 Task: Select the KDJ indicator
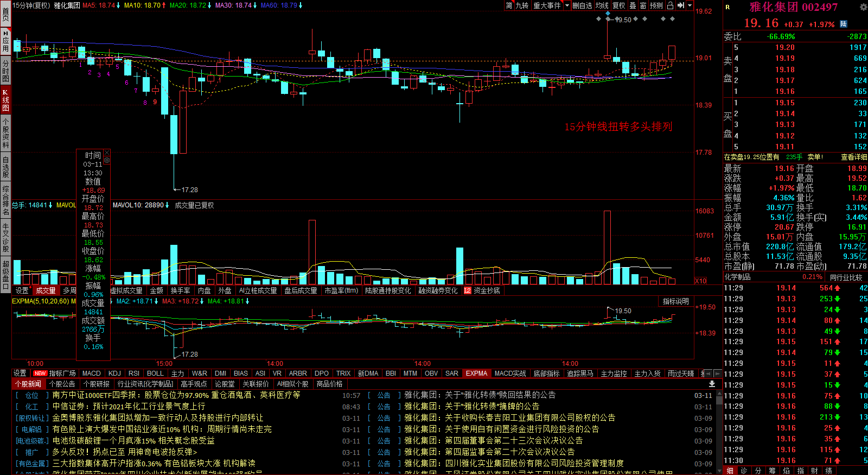[114, 373]
